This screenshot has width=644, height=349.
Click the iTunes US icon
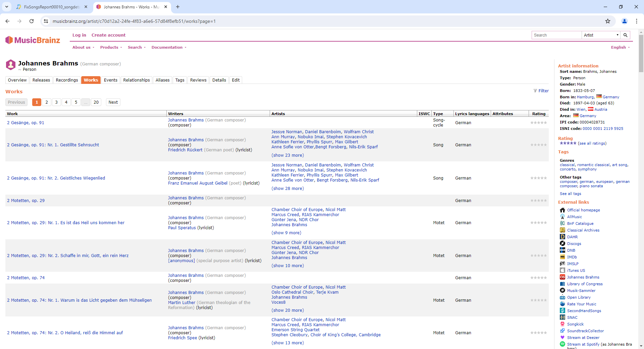[x=562, y=270]
